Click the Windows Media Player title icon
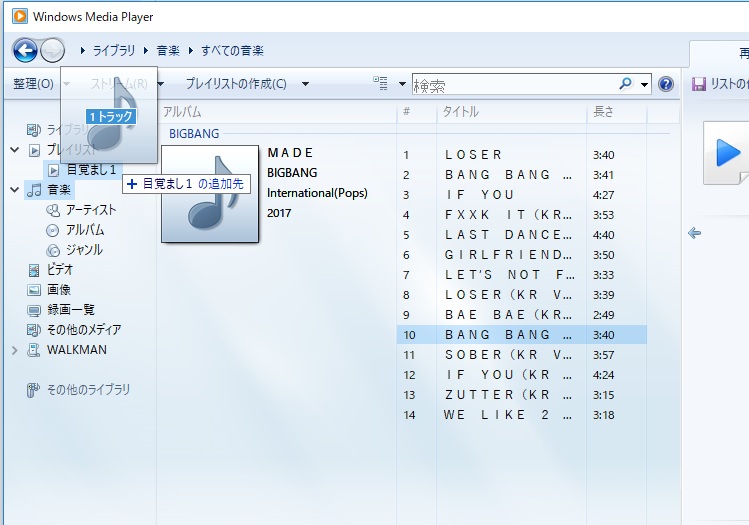This screenshot has width=749, height=525. pyautogui.click(x=20, y=16)
